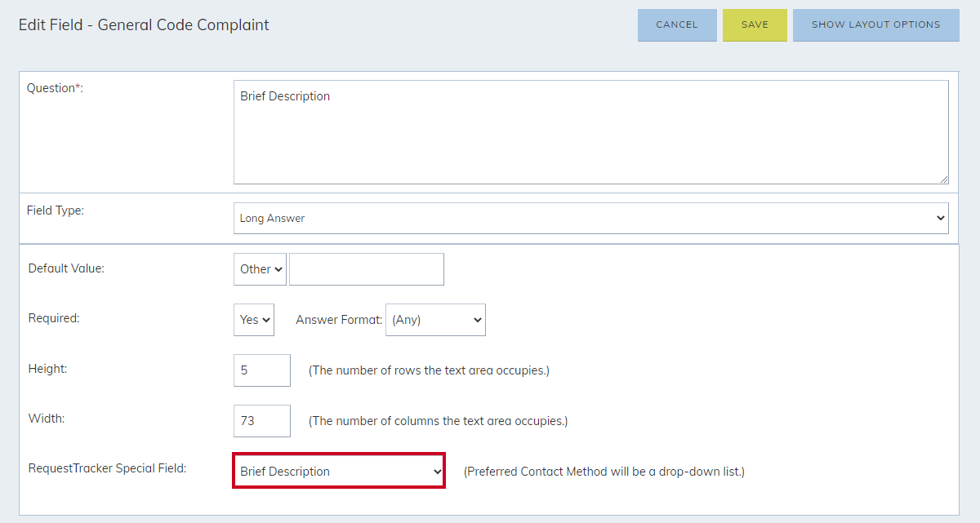Open the Field Type dropdown

[x=591, y=219]
